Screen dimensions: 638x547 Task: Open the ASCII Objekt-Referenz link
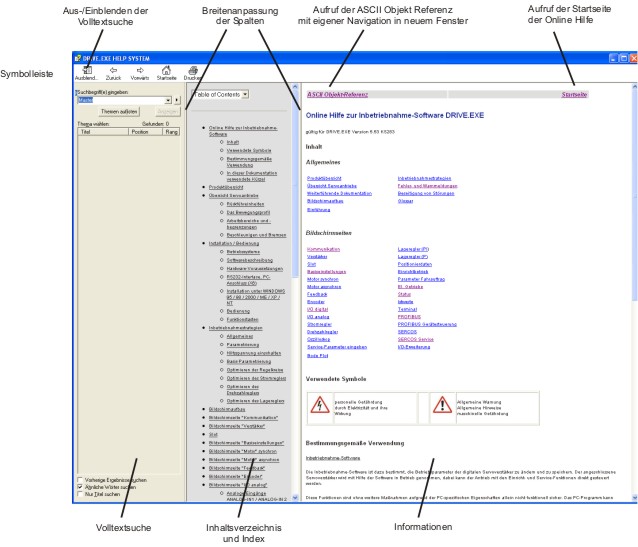tap(337, 94)
